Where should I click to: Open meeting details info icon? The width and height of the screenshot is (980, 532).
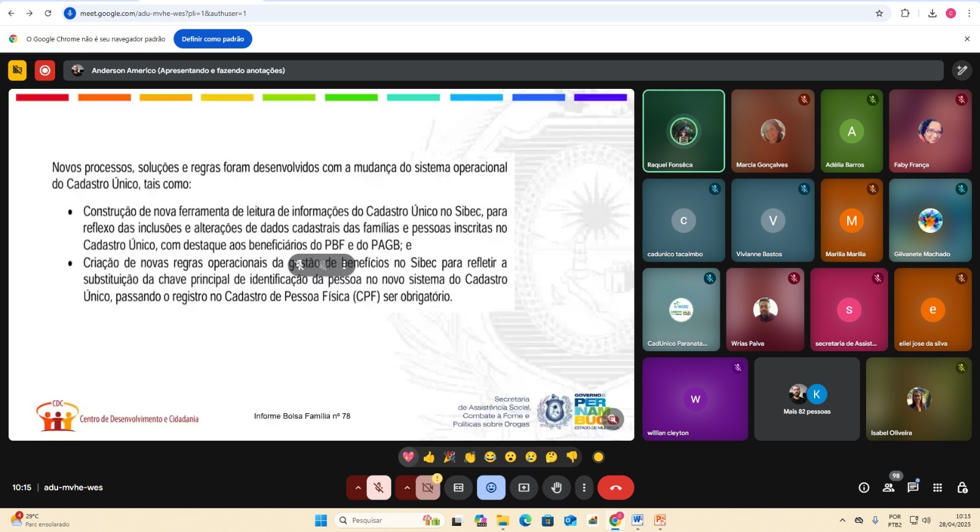(x=864, y=488)
